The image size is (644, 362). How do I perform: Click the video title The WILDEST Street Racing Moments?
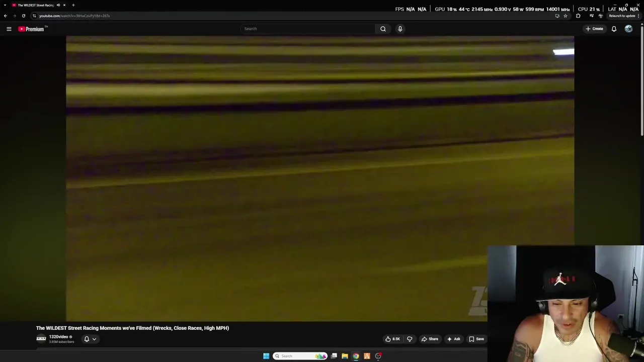[x=132, y=328]
